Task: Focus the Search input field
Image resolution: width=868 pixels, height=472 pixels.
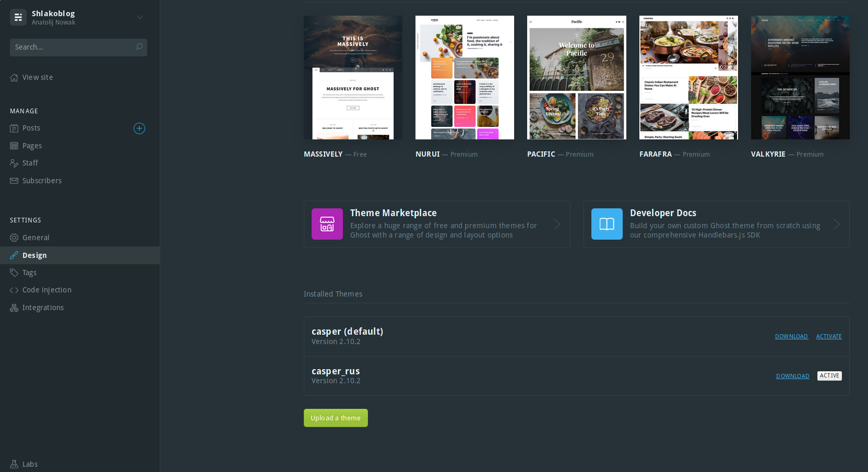Action: point(78,47)
